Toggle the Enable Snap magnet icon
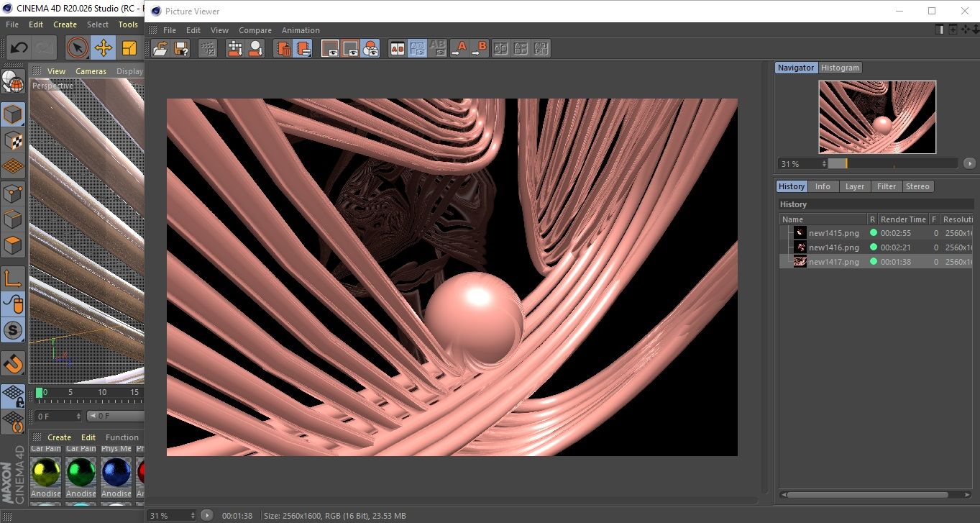Screen dimensions: 980x523 coord(13,363)
